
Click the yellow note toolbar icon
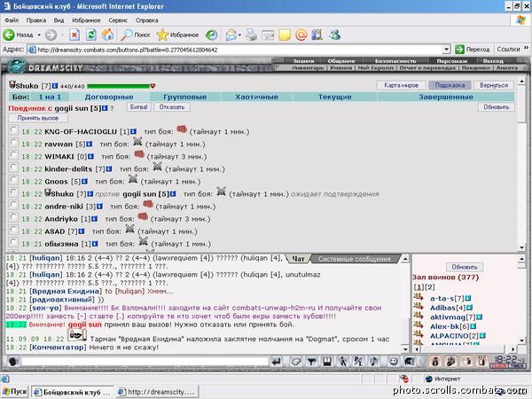[x=285, y=35]
